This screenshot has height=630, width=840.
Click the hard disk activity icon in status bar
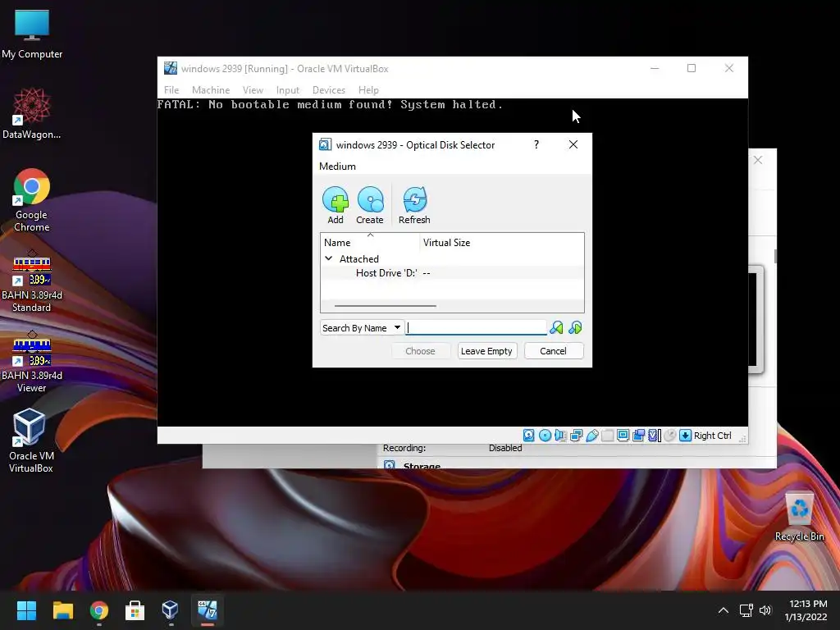point(529,436)
